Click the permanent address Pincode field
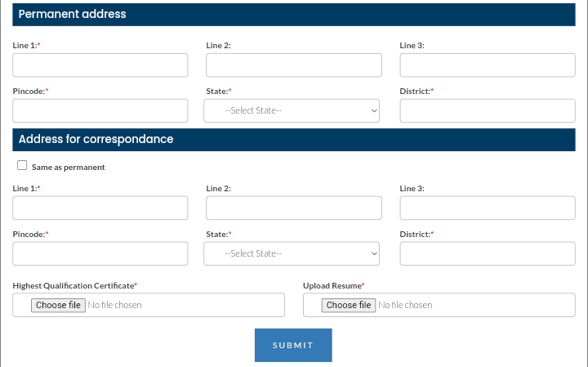588x367 pixels. tap(100, 110)
